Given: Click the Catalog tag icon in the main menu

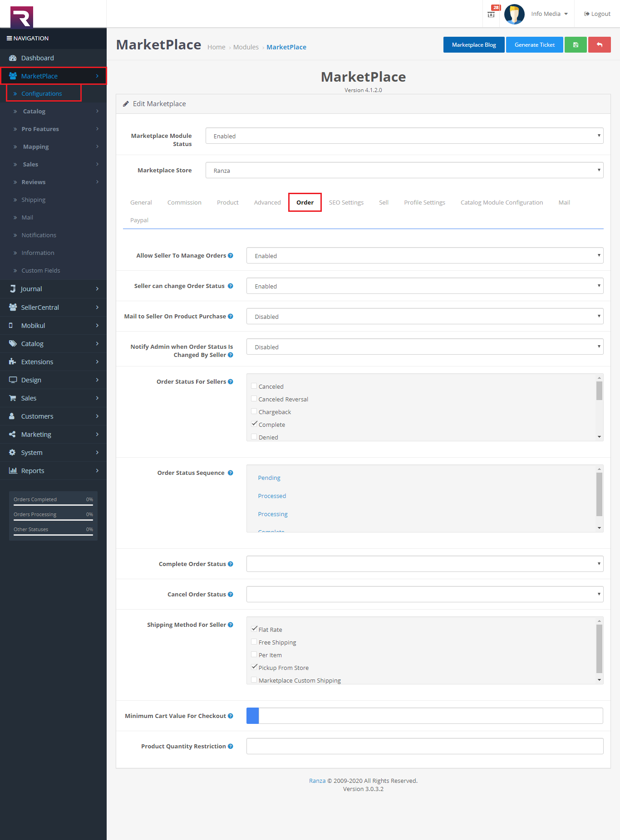Looking at the screenshot, I should pos(13,343).
